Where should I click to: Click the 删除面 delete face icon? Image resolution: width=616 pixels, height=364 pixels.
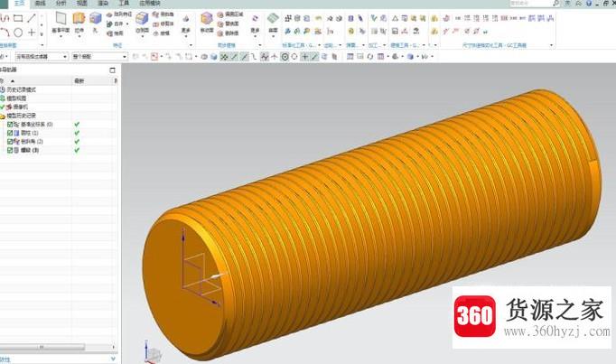point(220,33)
